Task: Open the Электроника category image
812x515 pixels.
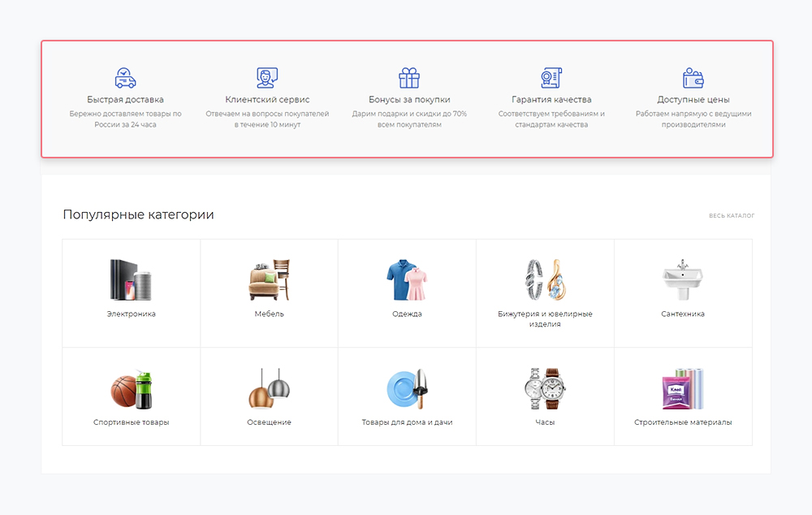Action: click(131, 280)
